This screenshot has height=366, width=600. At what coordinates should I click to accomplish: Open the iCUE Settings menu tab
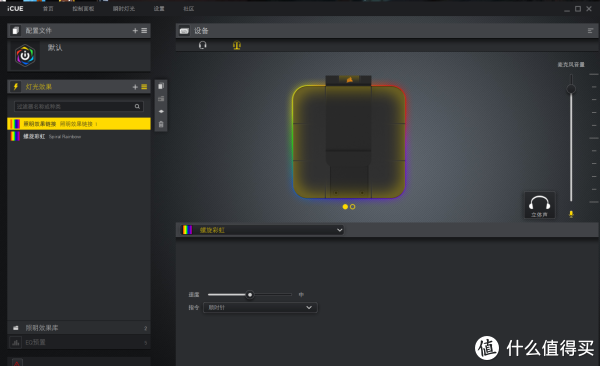159,8
